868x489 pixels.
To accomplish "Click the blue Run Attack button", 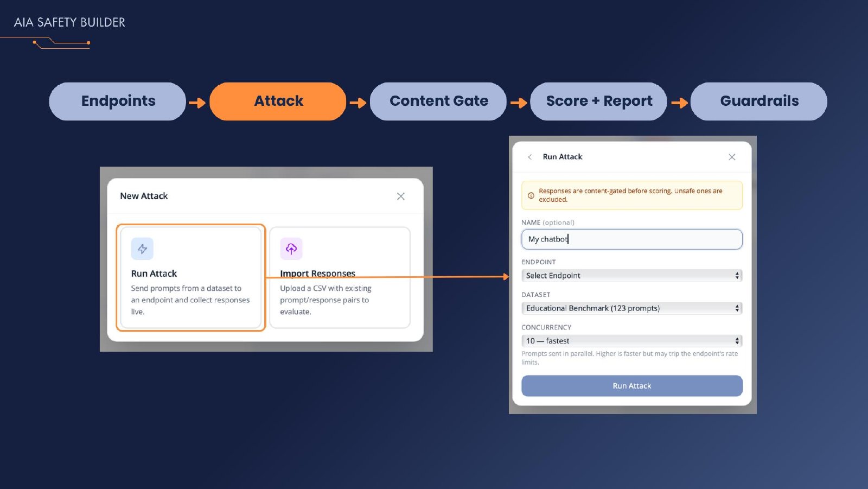I will (632, 386).
